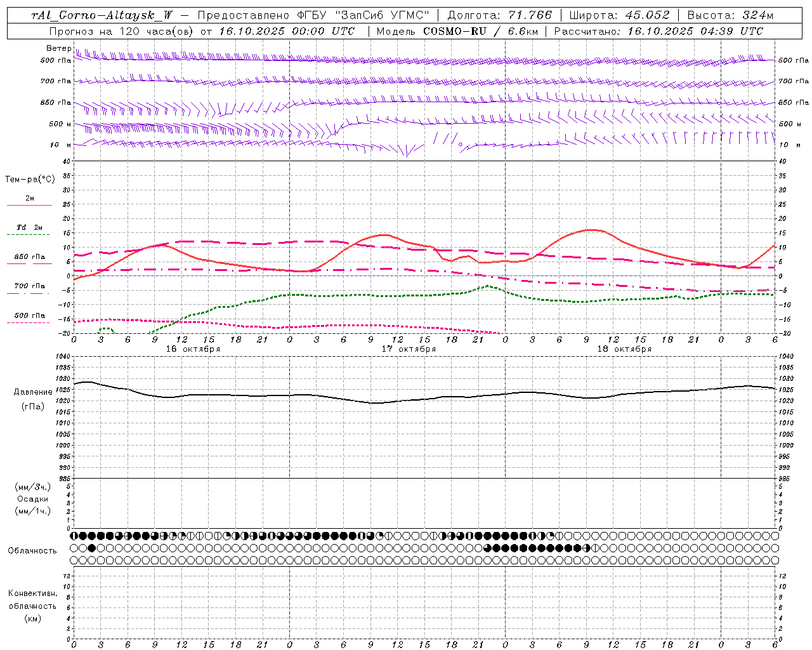Select the Прогноз на 120 часа(ов) text

click(x=122, y=31)
